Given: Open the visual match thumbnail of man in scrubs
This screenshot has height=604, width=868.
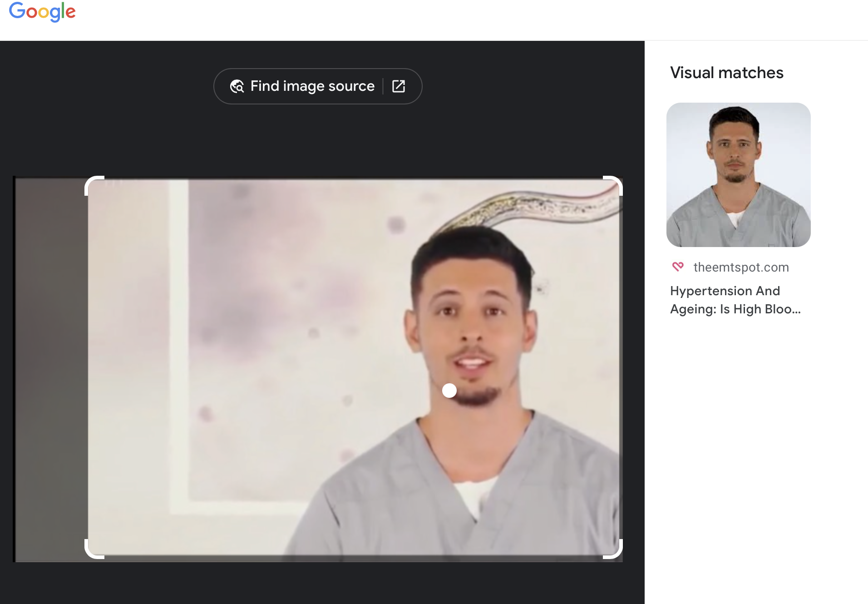Looking at the screenshot, I should point(738,175).
